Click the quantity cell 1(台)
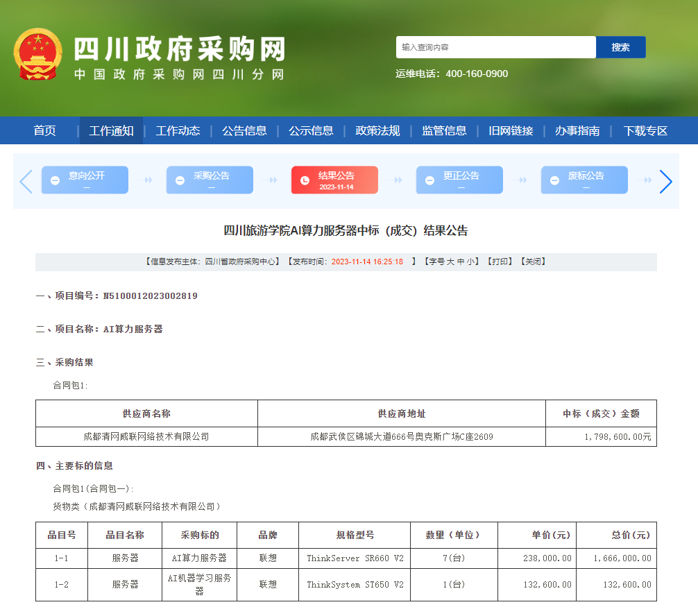 454,585
